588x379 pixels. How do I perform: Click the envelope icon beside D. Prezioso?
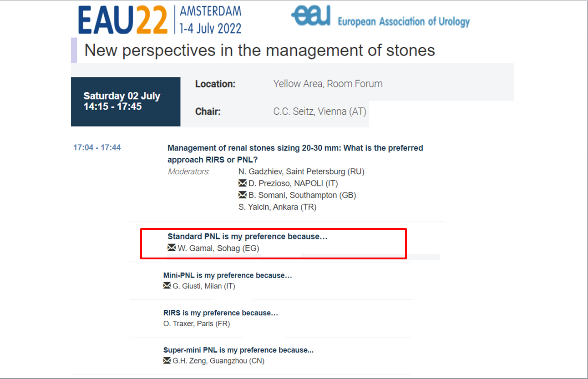[243, 183]
